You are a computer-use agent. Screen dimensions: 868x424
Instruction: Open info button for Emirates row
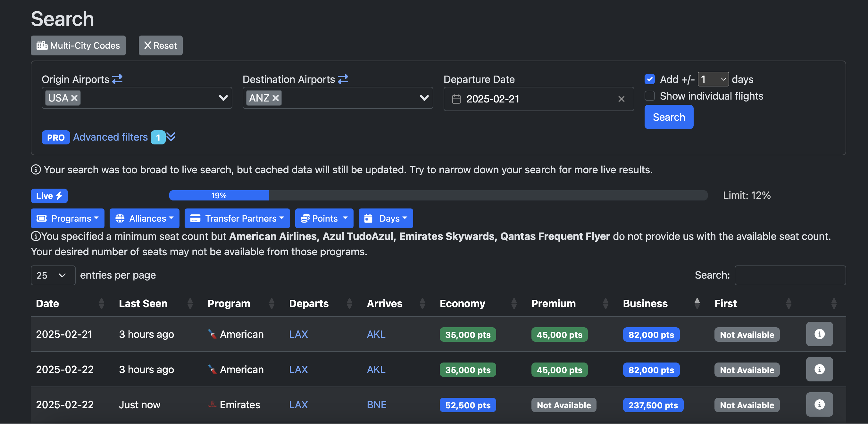[x=819, y=404]
